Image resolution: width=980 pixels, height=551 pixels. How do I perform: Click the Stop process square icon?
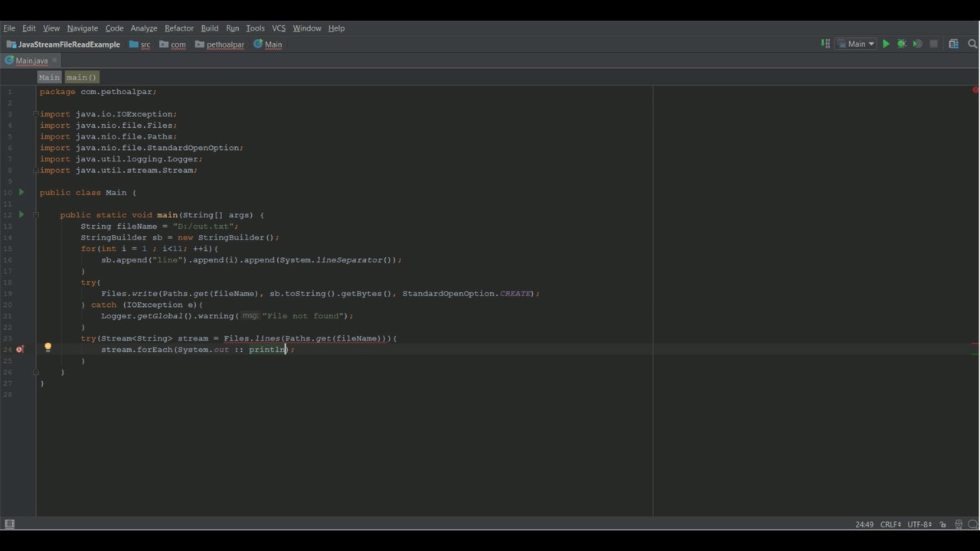[x=933, y=44]
